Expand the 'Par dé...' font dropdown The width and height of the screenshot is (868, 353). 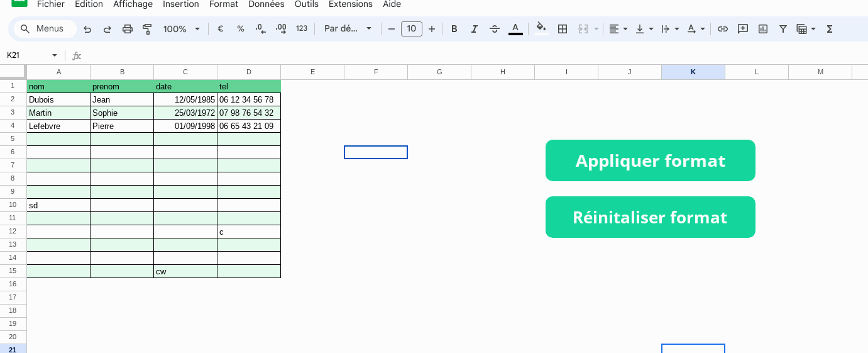click(348, 29)
